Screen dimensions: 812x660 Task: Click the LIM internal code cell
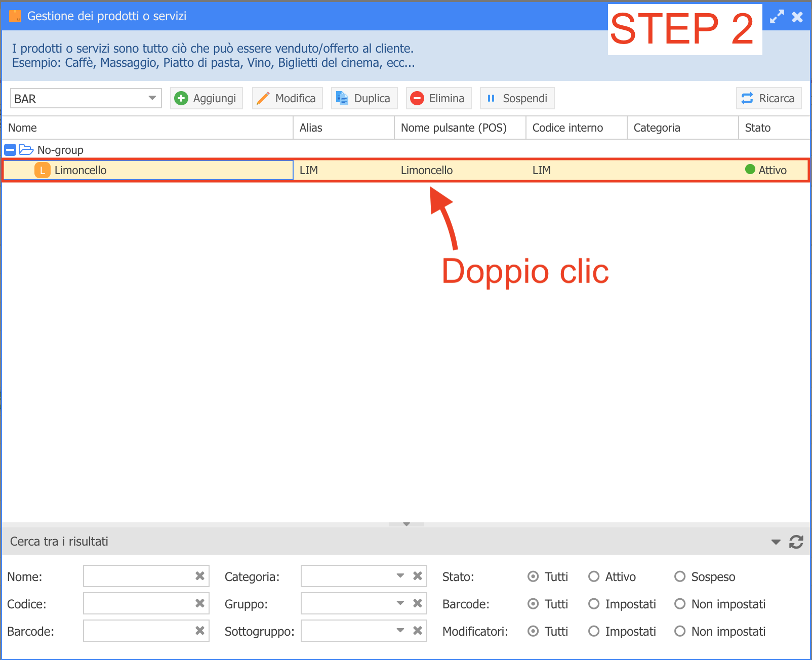click(x=577, y=170)
